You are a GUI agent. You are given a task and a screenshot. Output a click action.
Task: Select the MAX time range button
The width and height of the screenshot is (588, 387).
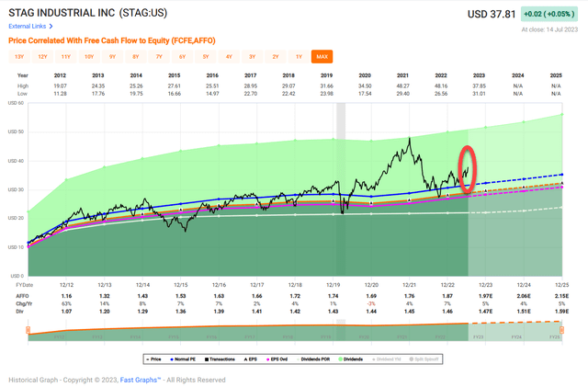click(x=322, y=57)
